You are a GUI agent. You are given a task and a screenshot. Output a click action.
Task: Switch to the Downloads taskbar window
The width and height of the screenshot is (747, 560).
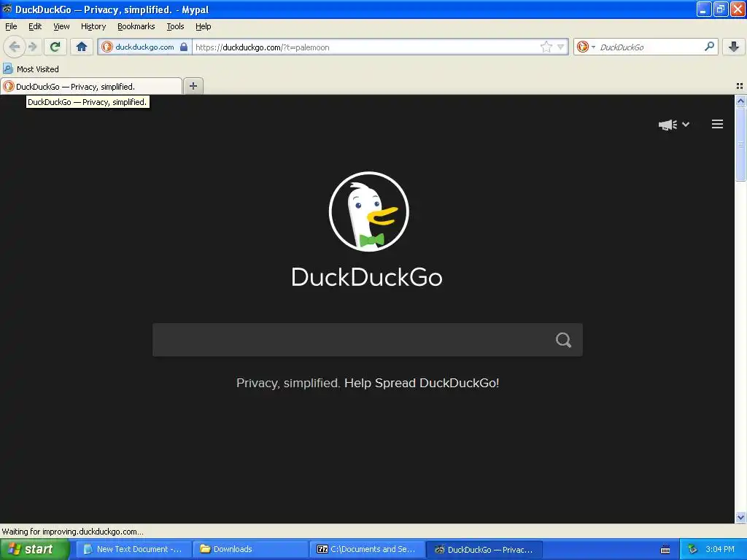tap(251, 549)
